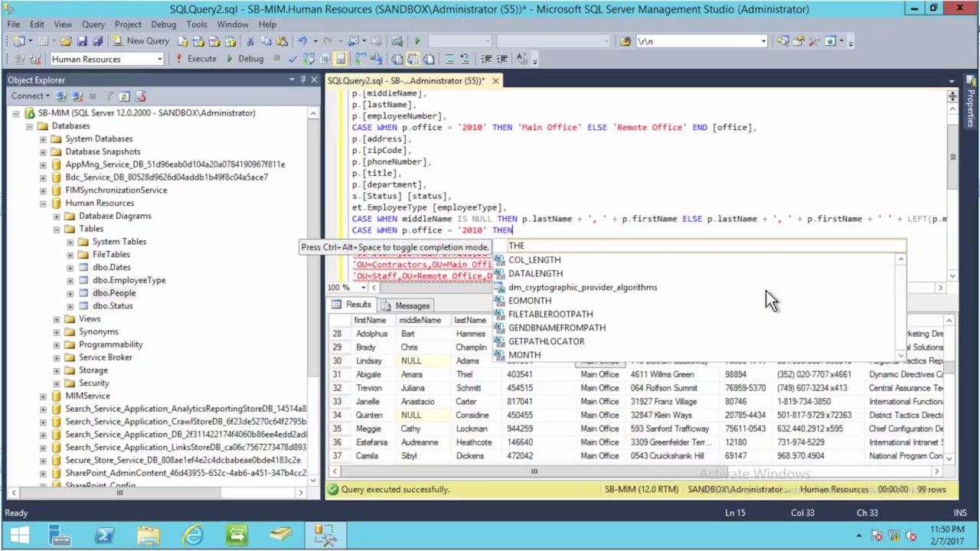Click the Debug button
Screen dimensions: 980x551
point(244,59)
